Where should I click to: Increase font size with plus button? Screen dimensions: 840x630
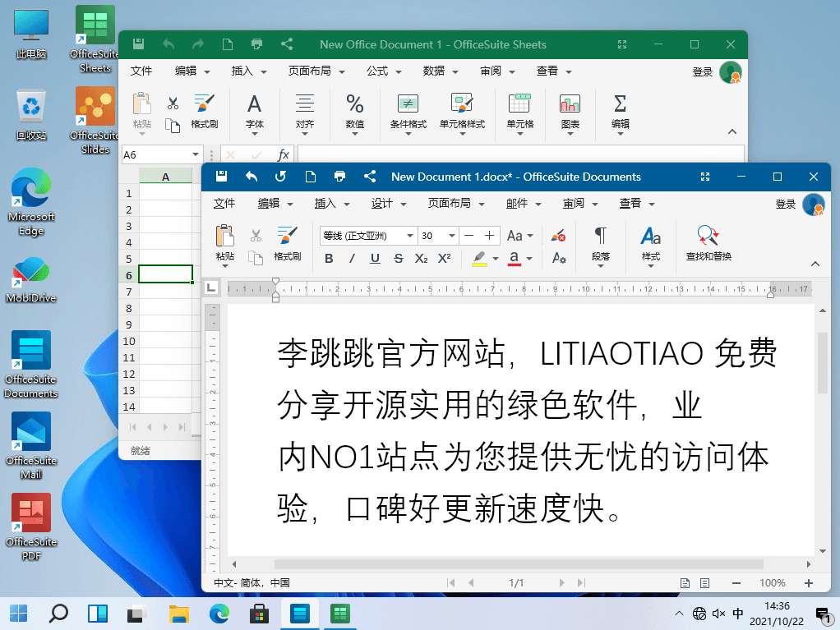tap(489, 236)
